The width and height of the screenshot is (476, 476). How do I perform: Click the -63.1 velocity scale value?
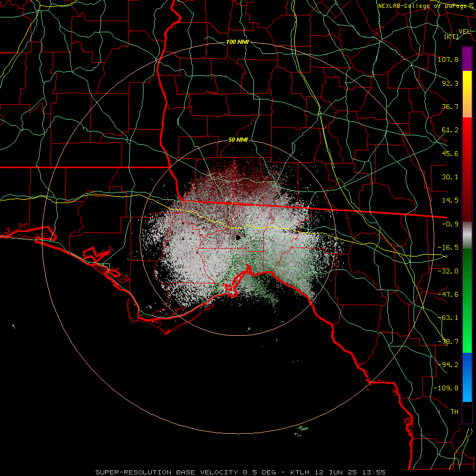click(x=448, y=318)
